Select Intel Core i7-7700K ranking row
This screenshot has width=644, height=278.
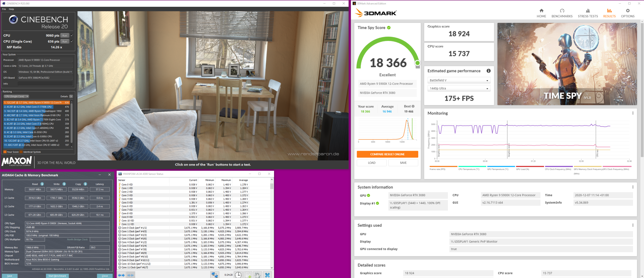(36, 107)
